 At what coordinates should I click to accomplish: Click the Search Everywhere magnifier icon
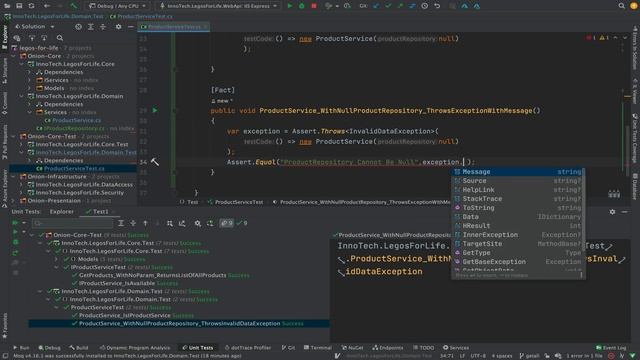coord(621,6)
